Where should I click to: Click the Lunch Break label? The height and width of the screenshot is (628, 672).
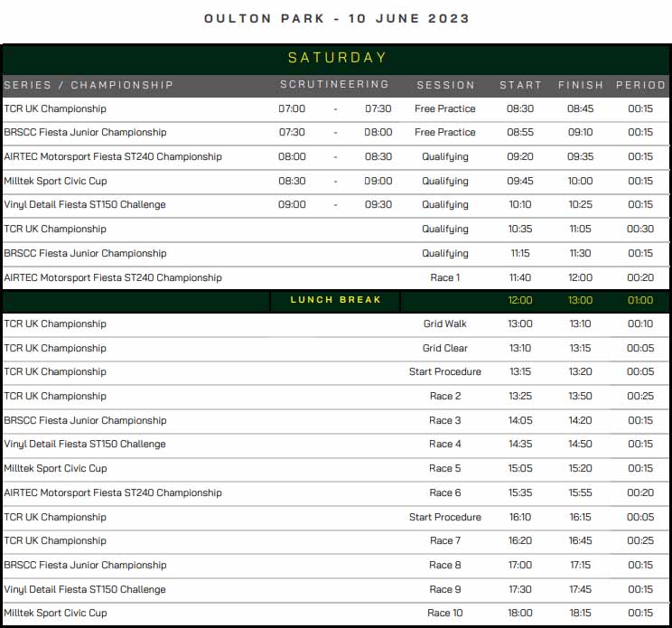[335, 300]
